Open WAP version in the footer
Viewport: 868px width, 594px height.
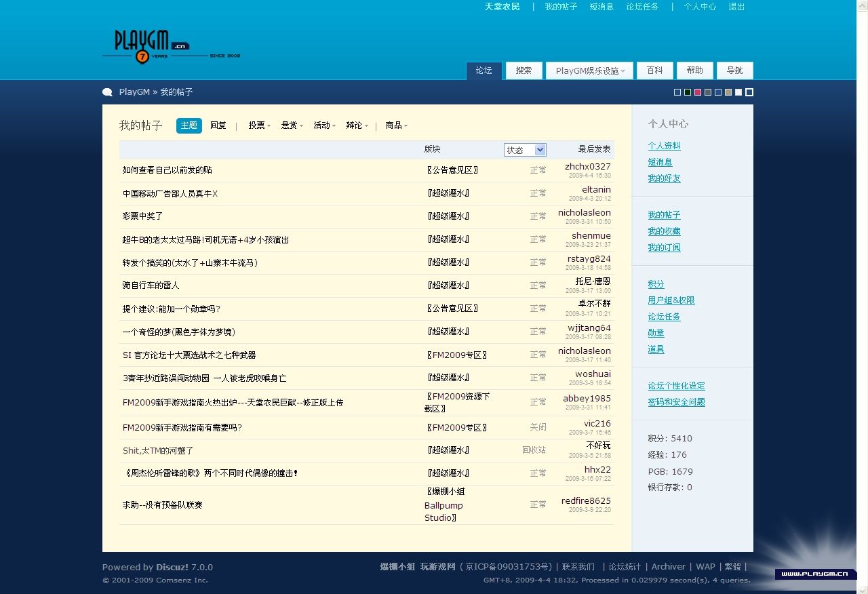[705, 567]
